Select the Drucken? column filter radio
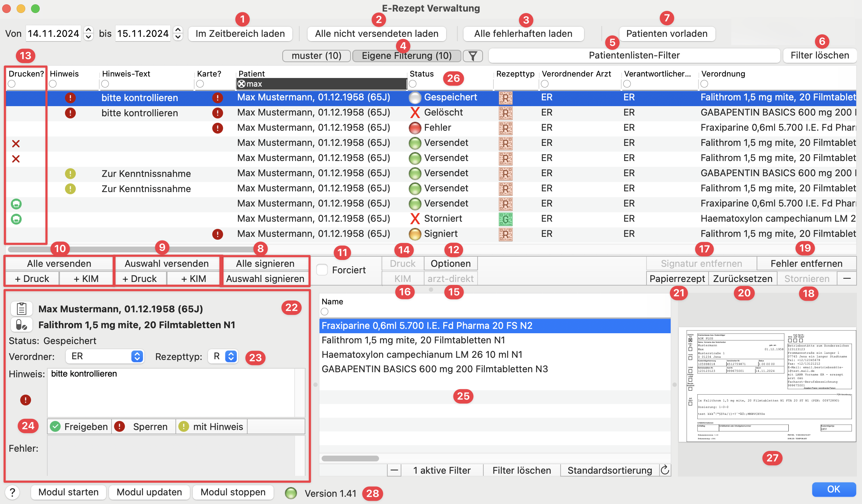The width and height of the screenshot is (862, 504). [12, 84]
